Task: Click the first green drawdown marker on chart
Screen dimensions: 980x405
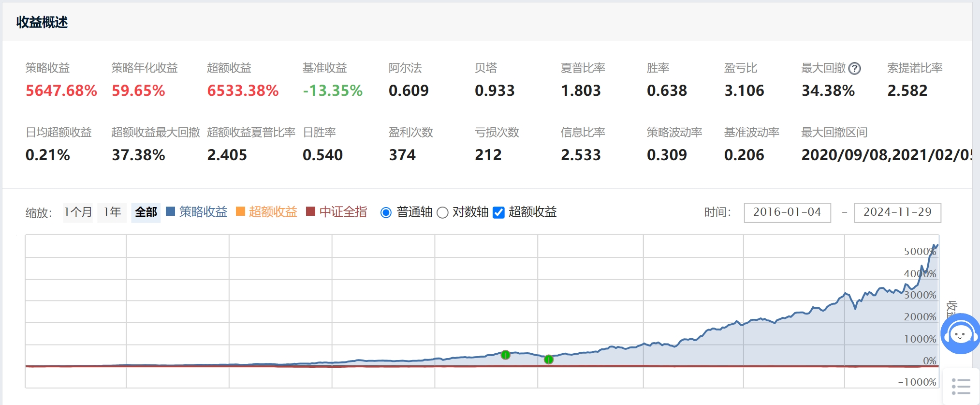Action: (505, 355)
